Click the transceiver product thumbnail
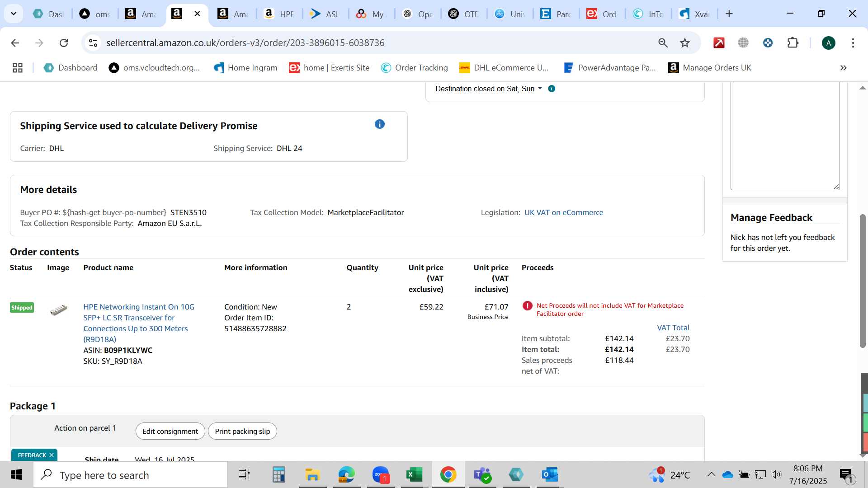The height and width of the screenshot is (488, 868). (x=59, y=310)
